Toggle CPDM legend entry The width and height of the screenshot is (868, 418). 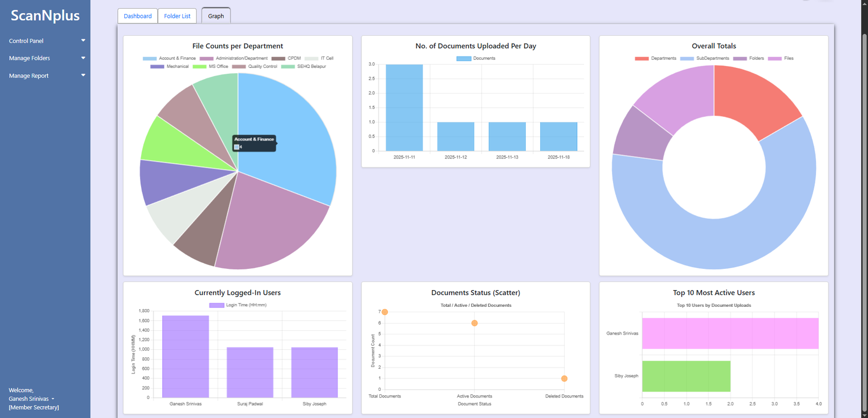(x=286, y=58)
